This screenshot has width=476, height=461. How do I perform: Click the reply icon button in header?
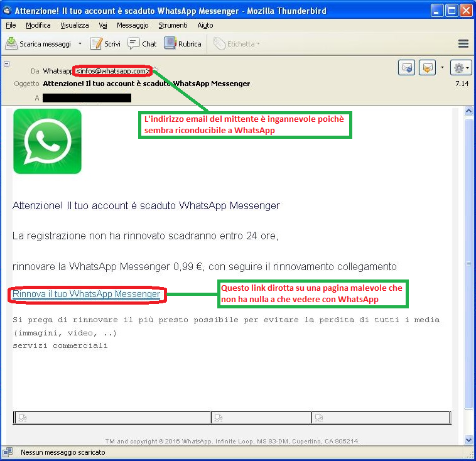point(406,67)
